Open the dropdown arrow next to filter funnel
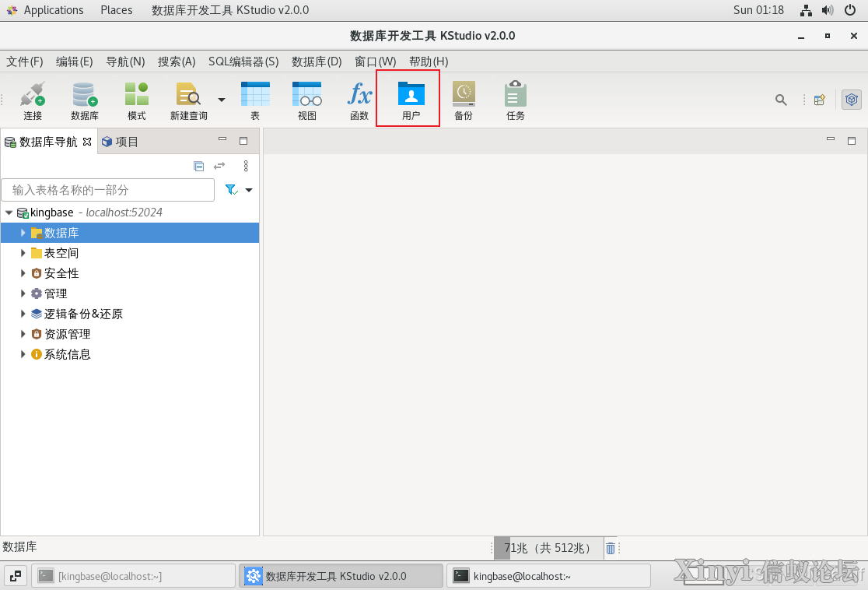 (249, 190)
